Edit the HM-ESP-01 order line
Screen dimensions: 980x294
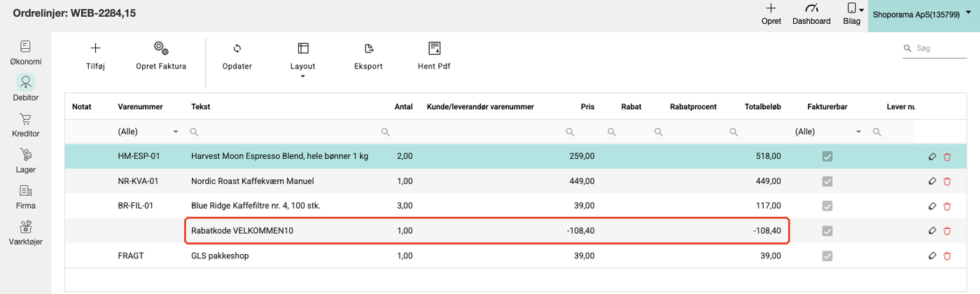point(932,157)
